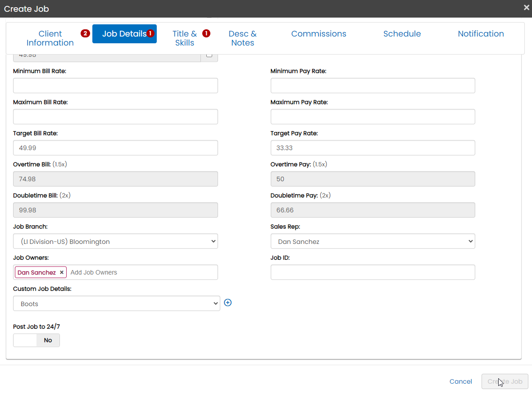Screen dimensions: 532x399
Task: Open the Job Branch dropdown
Action: point(115,241)
